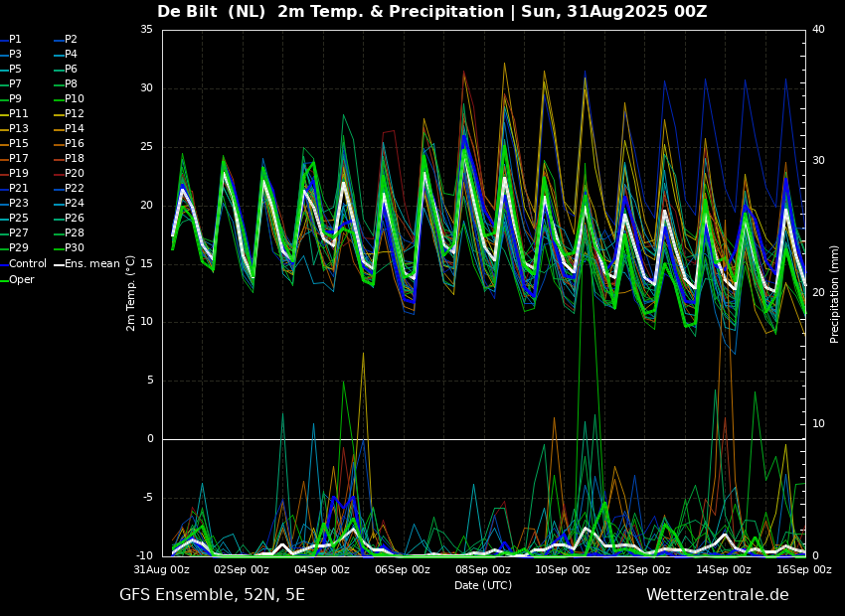Image resolution: width=845 pixels, height=616 pixels.
Task: Select the P24 legend label
Action: (74, 203)
